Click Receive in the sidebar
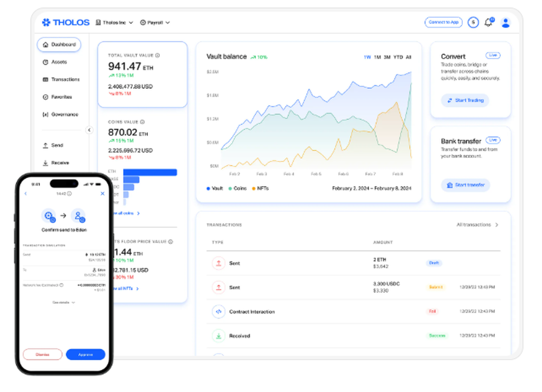The width and height of the screenshot is (542, 392). [56, 162]
